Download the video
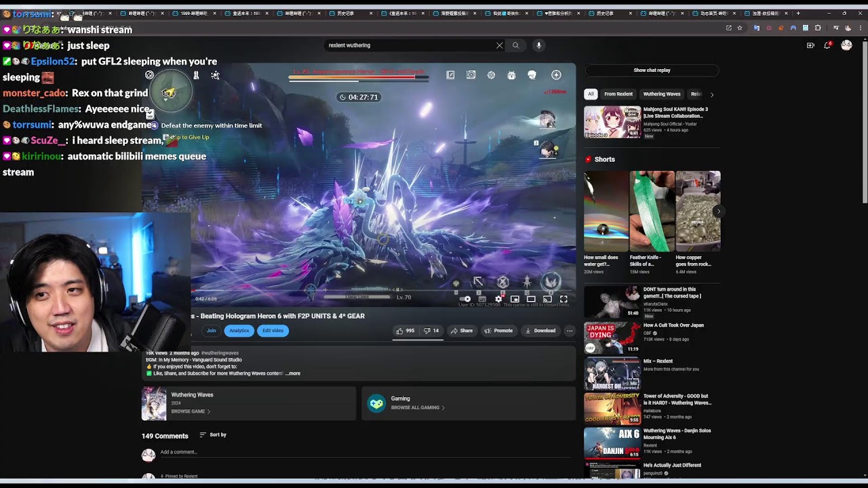 [x=540, y=331]
